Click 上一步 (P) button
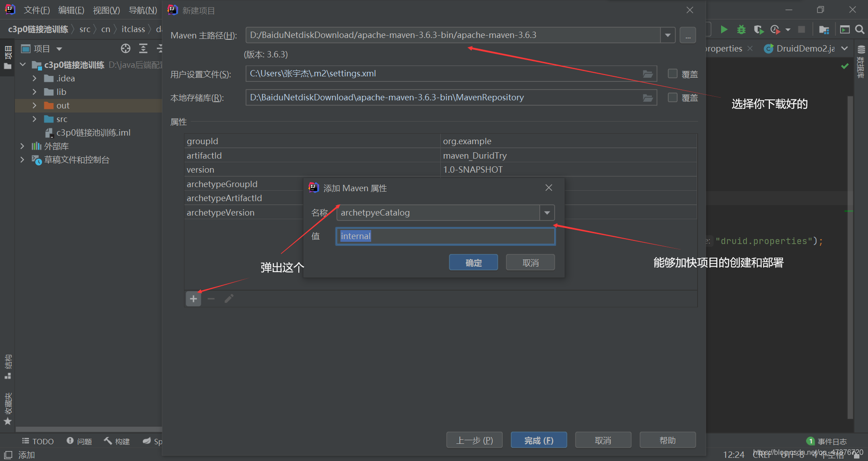The image size is (868, 461). pos(474,440)
